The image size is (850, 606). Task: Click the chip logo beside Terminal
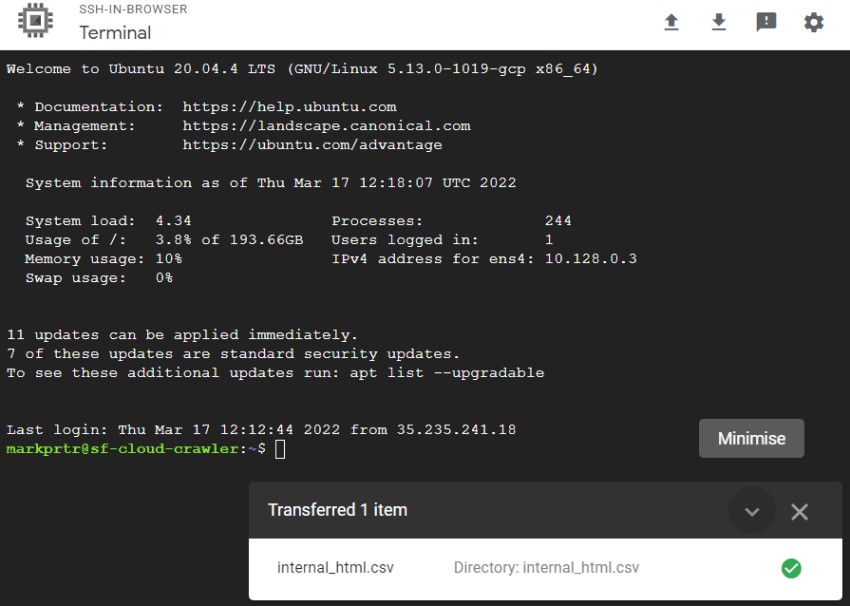point(36,22)
